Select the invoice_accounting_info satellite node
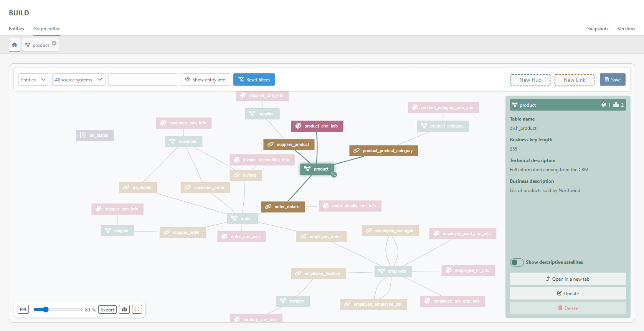The height and width of the screenshot is (331, 644). [x=262, y=160]
